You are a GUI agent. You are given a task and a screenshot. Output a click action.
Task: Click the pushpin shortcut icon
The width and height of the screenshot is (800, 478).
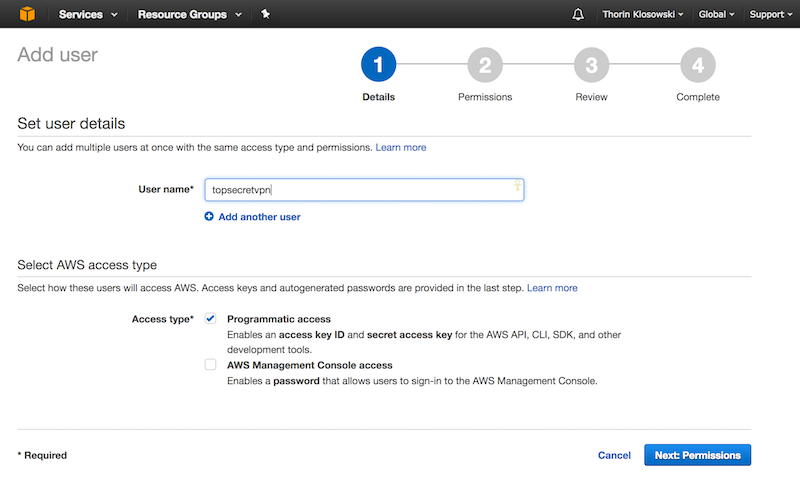[265, 14]
